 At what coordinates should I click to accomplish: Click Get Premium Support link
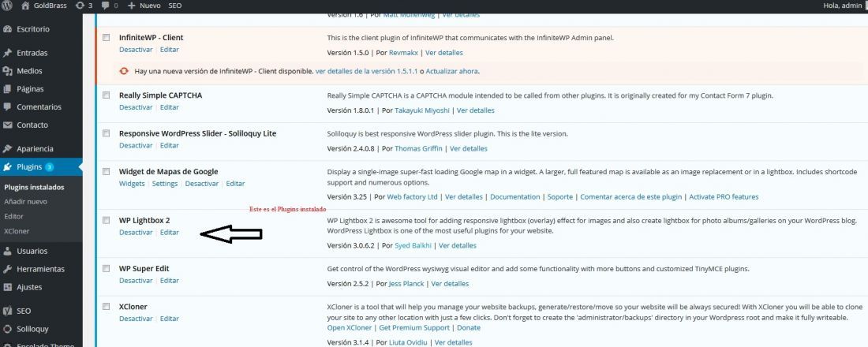(413, 327)
